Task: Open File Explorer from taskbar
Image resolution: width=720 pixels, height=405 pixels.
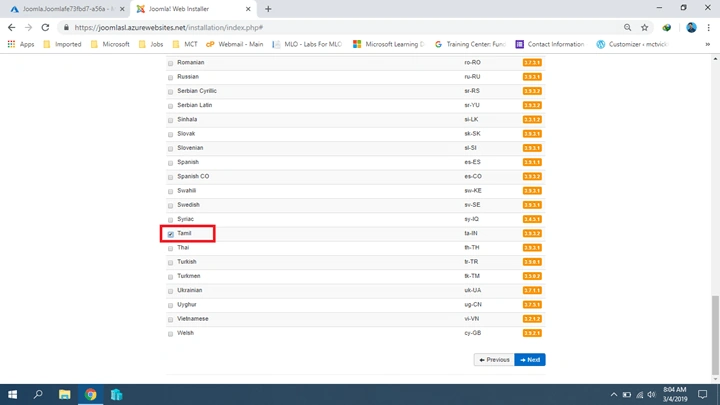Action: (64, 394)
